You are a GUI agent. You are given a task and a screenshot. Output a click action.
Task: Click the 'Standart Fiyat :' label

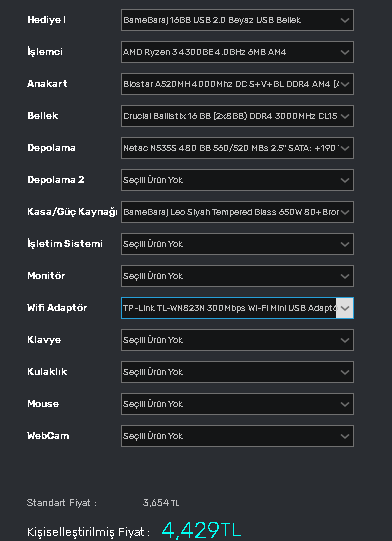pos(62,503)
